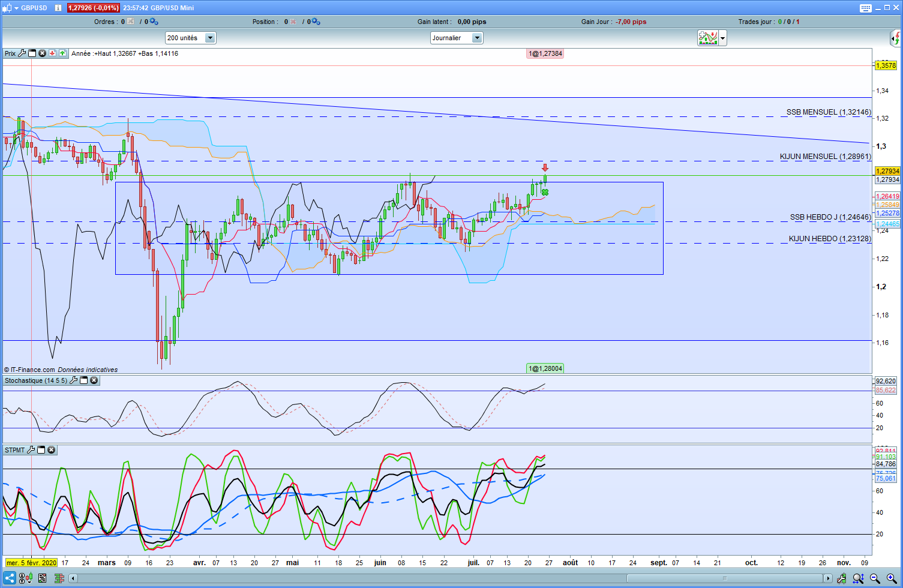Click the Gain latent 0,00 pips value

(472, 22)
